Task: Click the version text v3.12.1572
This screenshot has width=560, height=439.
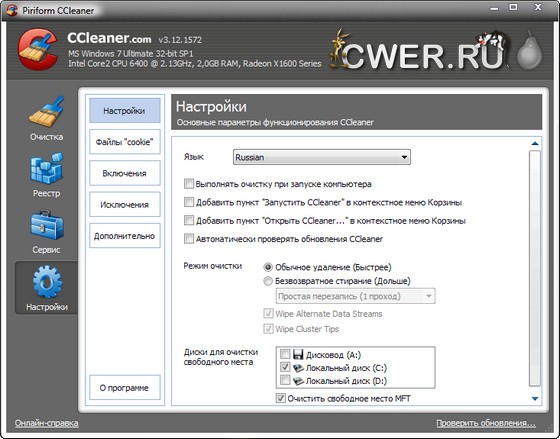Action: 180,40
